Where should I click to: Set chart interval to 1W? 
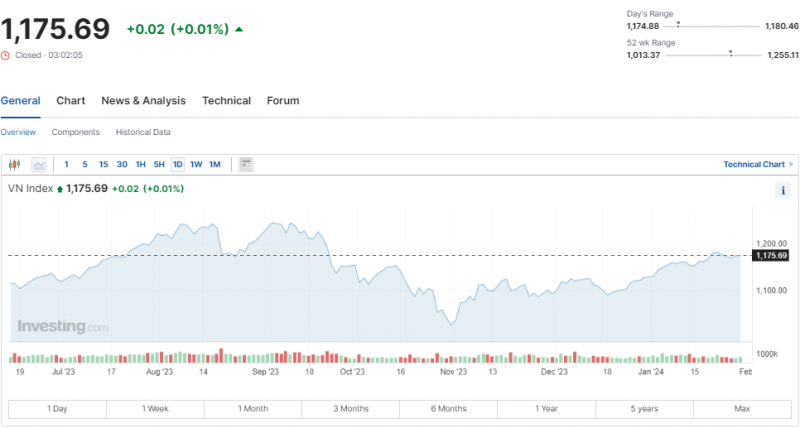tap(196, 164)
